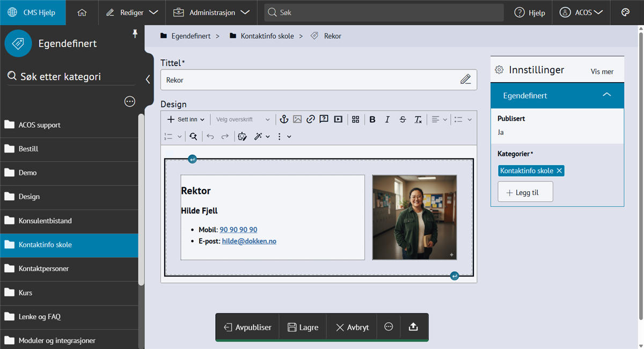Viewport: 644px width, 349px height.
Task: Open the Administrasjon menu
Action: pos(212,12)
